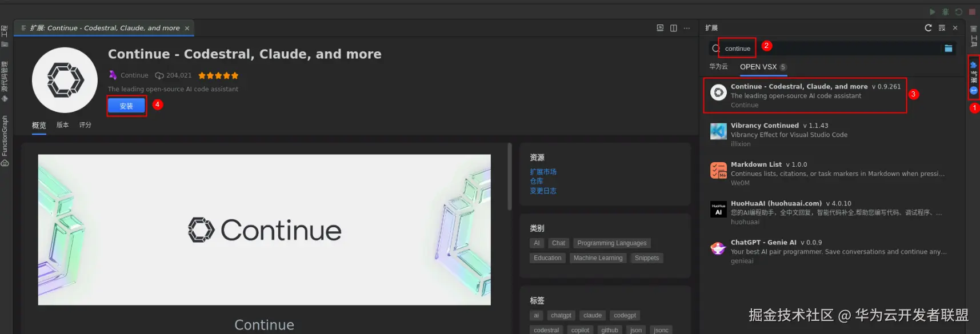Image resolution: width=980 pixels, height=334 pixels.
Task: Open the 工程 project panel in left sidebar
Action: click(5, 36)
